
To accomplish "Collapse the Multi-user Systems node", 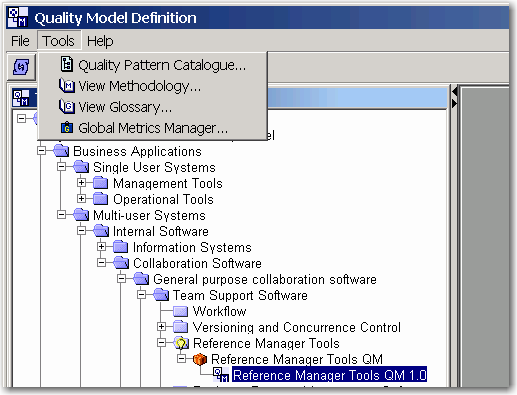I will 61,215.
